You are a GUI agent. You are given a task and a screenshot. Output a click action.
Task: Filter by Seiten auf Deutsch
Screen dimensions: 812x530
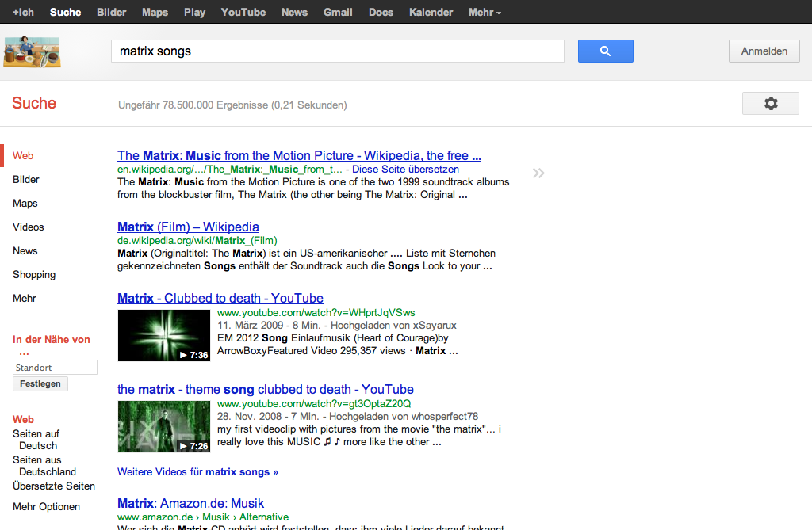[36, 440]
